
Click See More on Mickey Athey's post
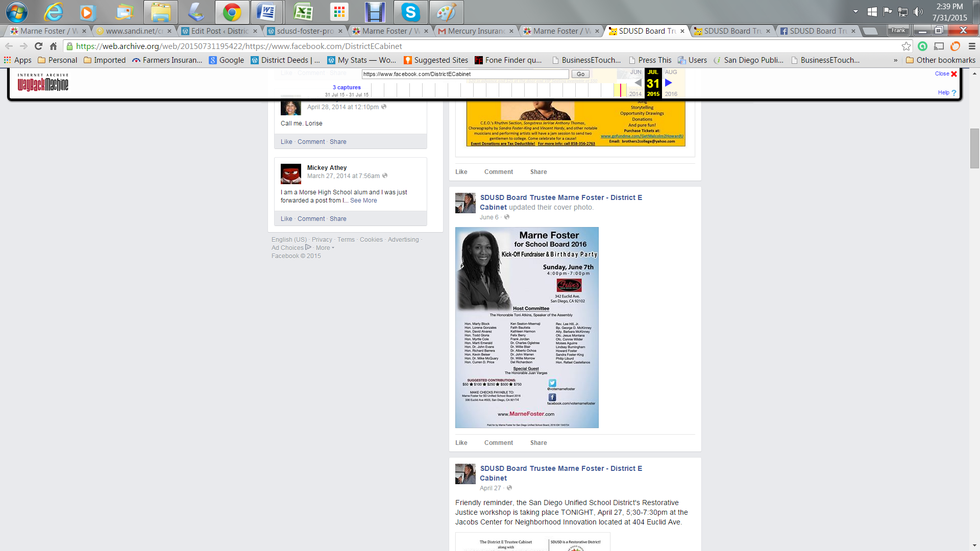[x=363, y=201]
